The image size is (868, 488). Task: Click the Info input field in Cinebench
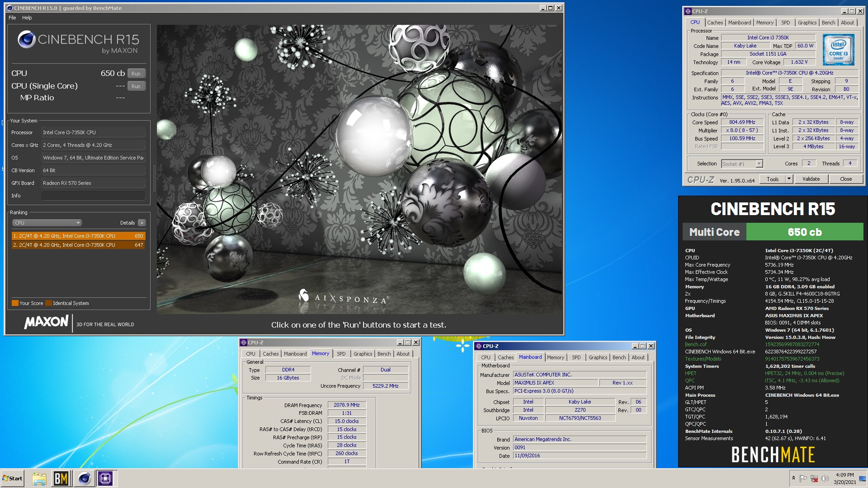click(x=93, y=196)
